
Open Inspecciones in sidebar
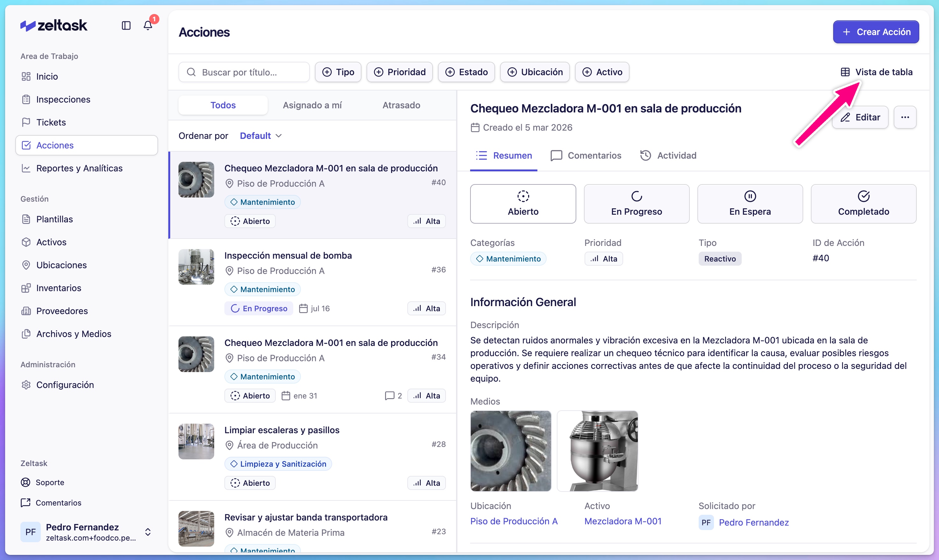pyautogui.click(x=86, y=99)
